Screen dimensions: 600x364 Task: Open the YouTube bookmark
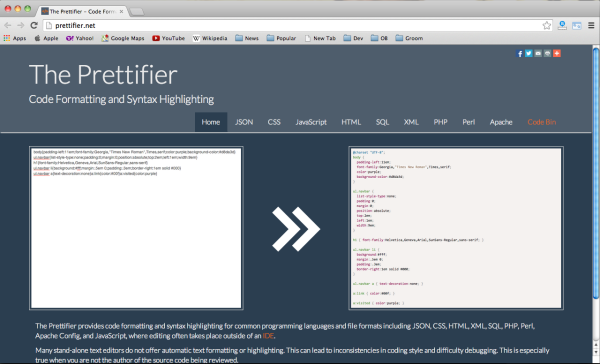[x=168, y=38]
